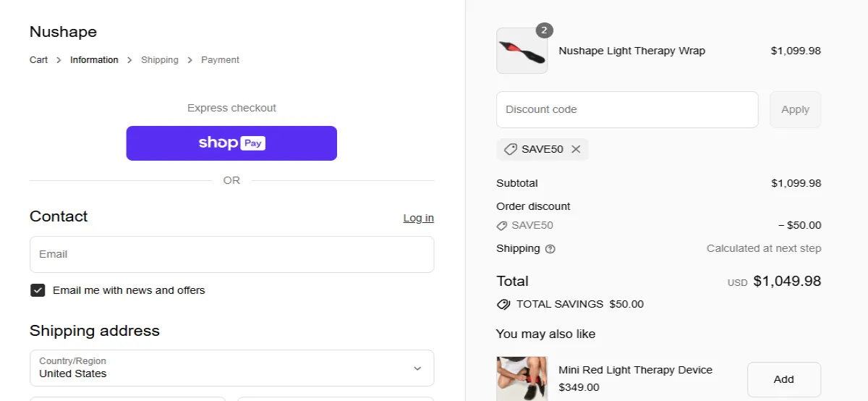The width and height of the screenshot is (868, 401).
Task: Click the Country/Region dropdown arrow
Action: click(x=417, y=368)
